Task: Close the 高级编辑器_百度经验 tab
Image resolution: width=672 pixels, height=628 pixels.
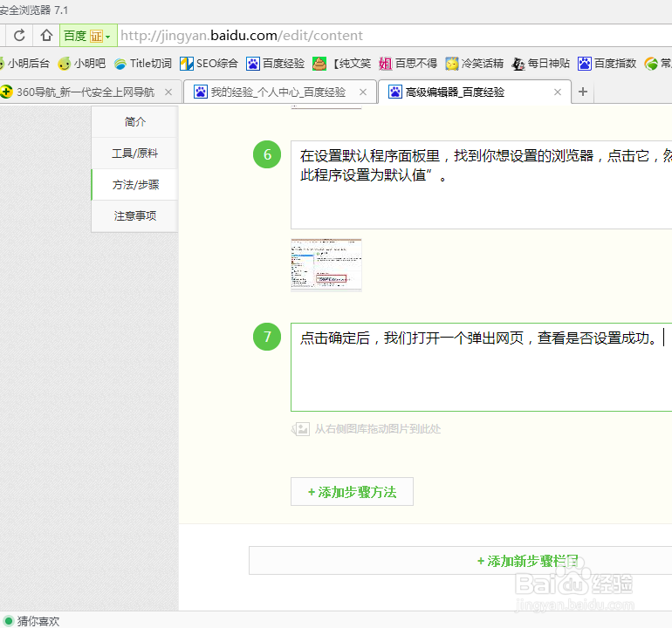Action: 558,92
